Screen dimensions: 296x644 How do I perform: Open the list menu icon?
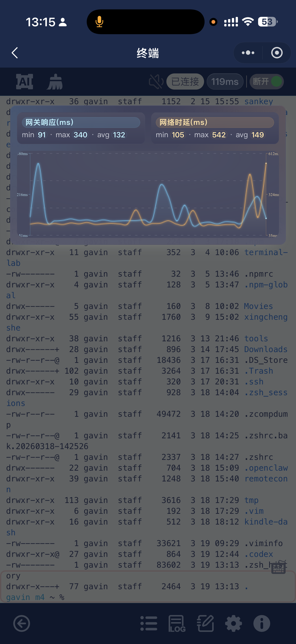[x=149, y=623]
